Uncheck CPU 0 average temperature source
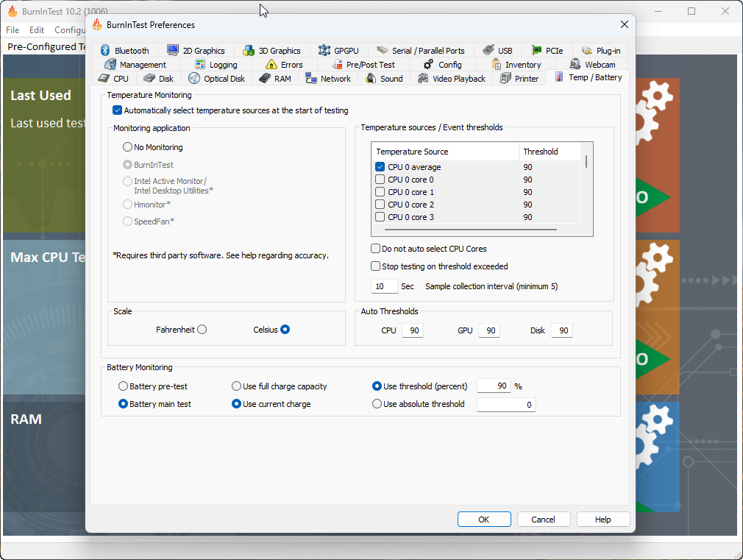The image size is (743, 560). click(x=380, y=167)
